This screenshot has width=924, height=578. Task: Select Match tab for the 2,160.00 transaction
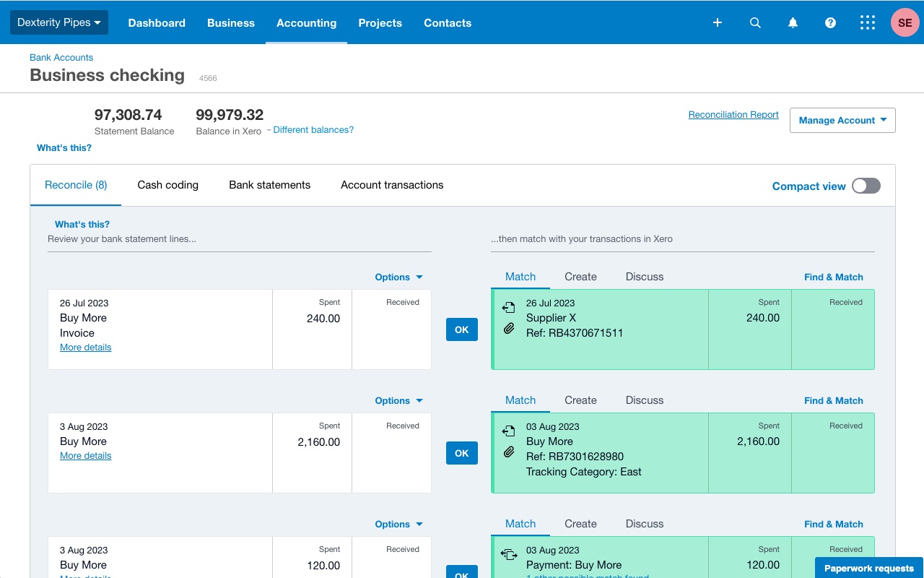(x=520, y=400)
